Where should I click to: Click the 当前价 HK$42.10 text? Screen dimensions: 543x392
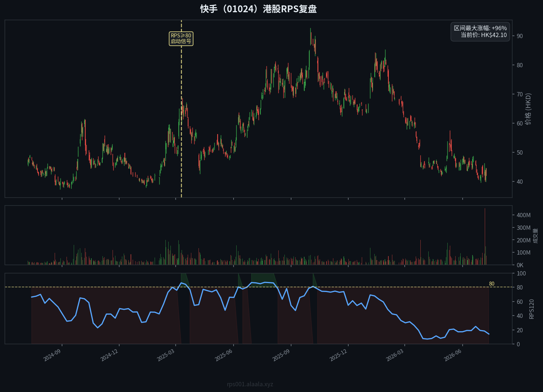(x=484, y=35)
